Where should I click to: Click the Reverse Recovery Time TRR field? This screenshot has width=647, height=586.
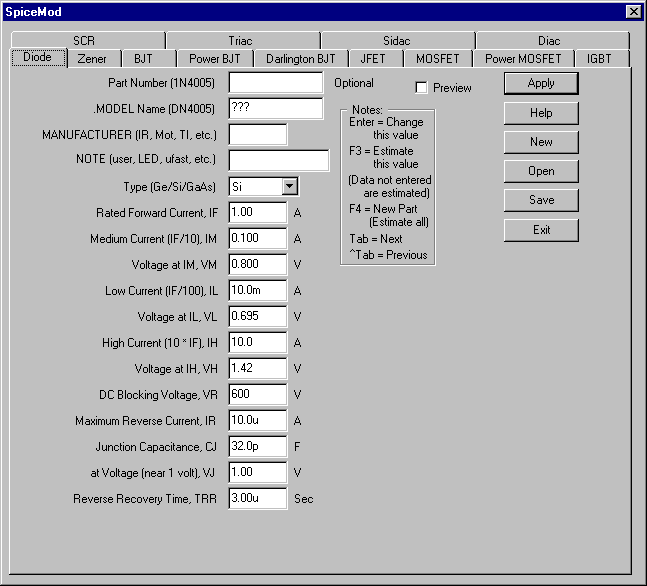point(258,498)
